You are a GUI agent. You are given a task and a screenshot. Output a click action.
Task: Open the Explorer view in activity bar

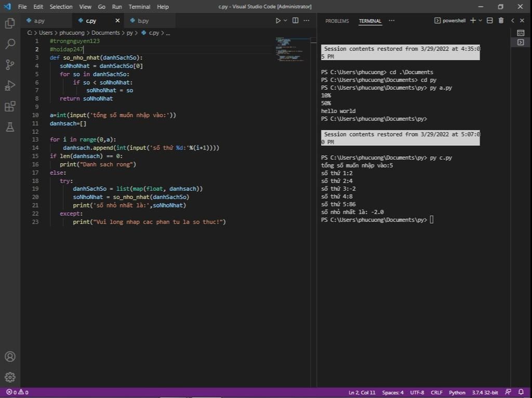click(x=10, y=23)
